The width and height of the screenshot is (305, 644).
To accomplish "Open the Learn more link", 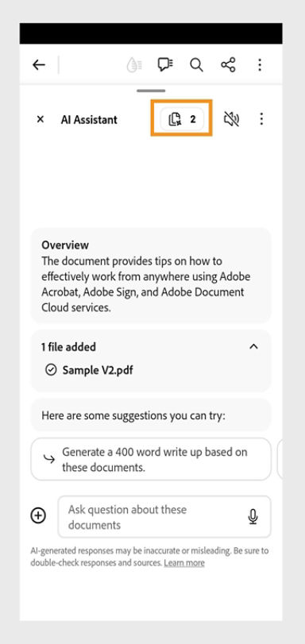I will [184, 563].
